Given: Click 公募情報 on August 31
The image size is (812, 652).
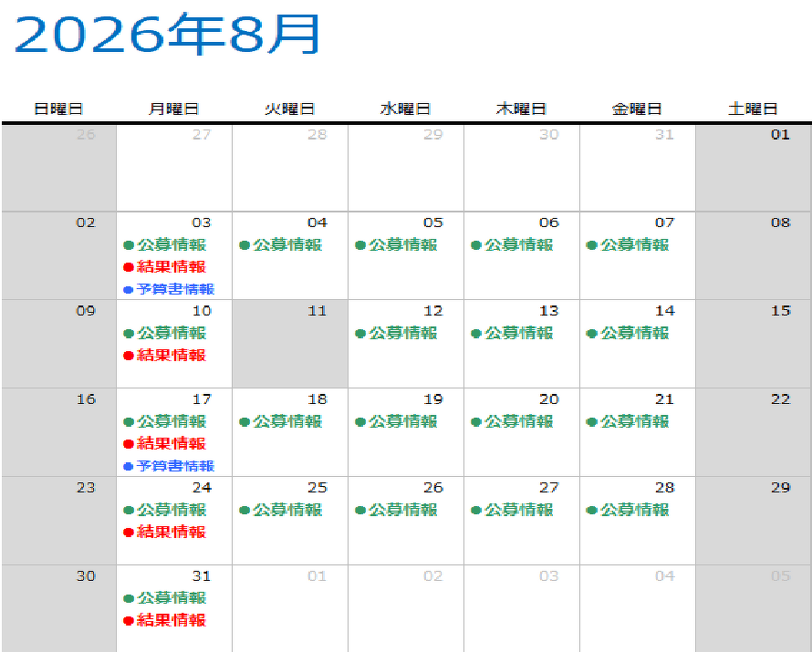Looking at the screenshot, I should point(172,598).
